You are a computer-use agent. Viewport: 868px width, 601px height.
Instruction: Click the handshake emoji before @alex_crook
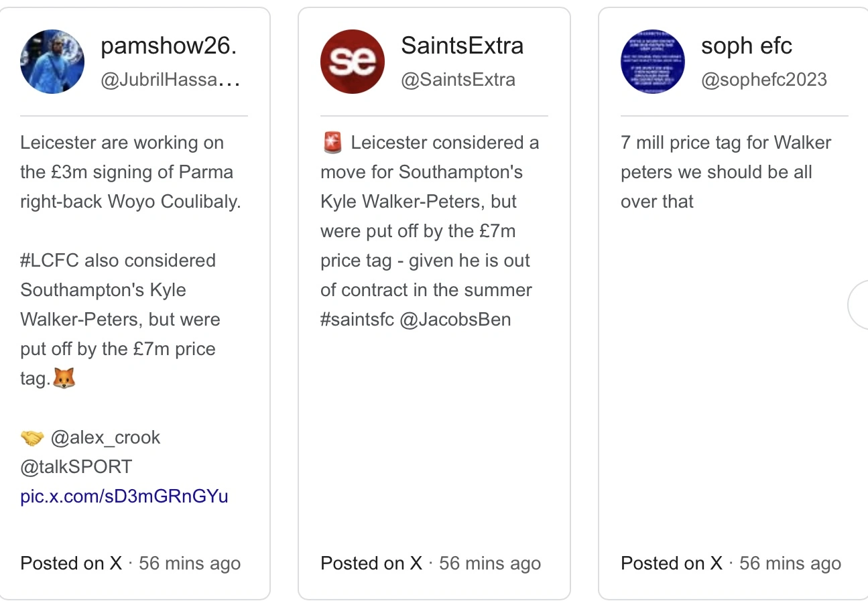pos(32,438)
